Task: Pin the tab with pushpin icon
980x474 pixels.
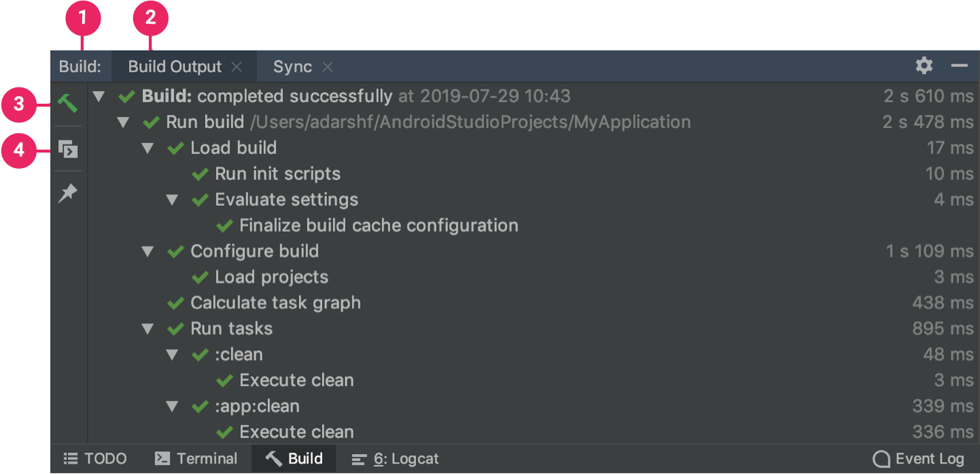Action: point(67,193)
